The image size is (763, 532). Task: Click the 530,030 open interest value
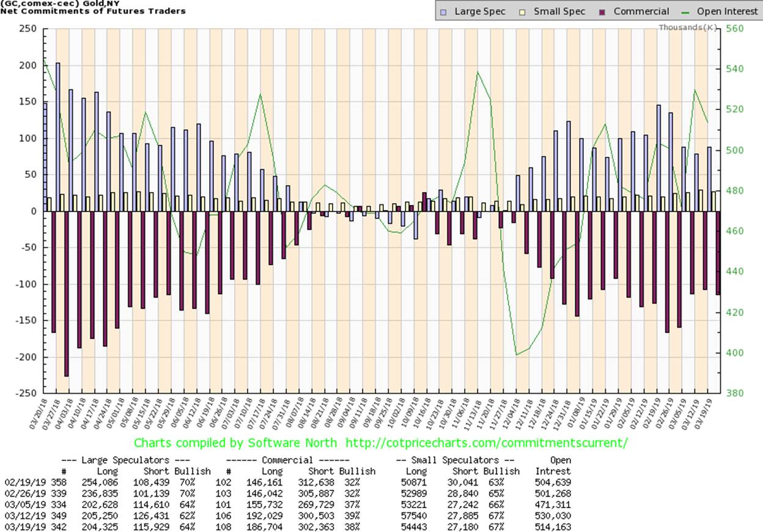553,516
